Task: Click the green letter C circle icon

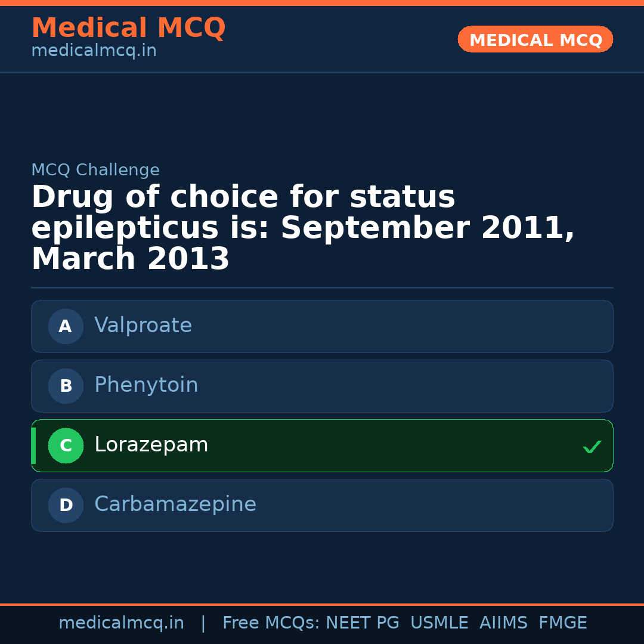Action: coord(66,445)
